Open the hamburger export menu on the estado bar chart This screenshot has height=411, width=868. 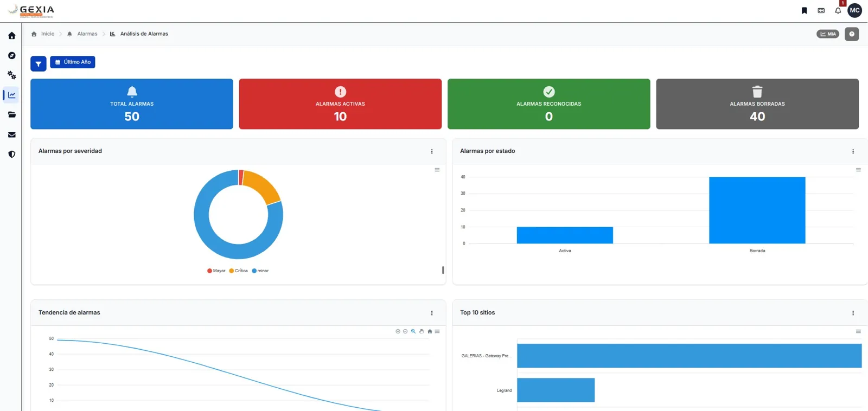[858, 170]
